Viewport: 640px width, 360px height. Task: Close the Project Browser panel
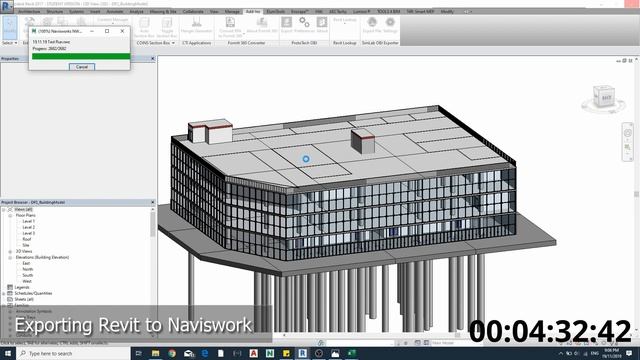click(x=153, y=202)
